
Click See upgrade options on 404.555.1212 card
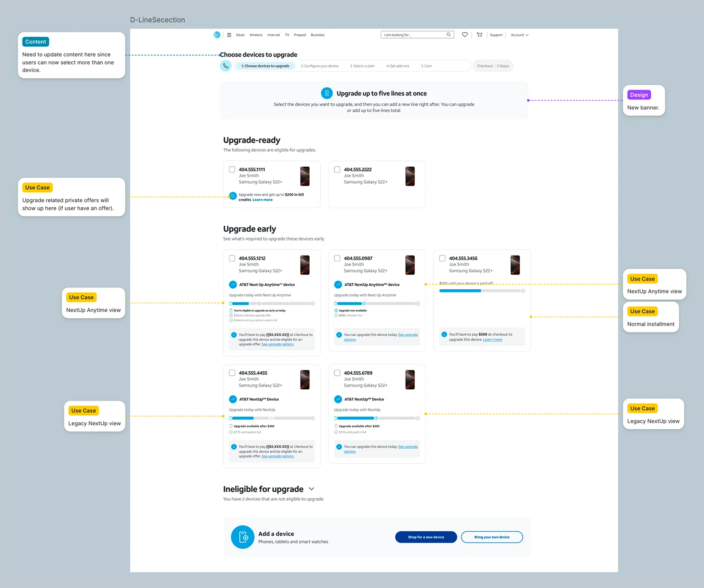tap(278, 344)
